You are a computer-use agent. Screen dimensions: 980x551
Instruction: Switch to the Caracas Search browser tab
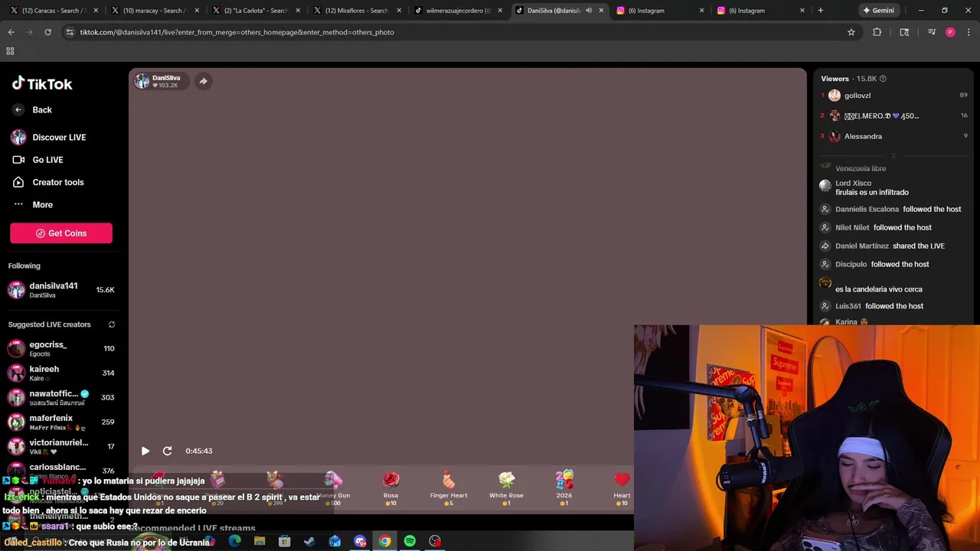pos(51,11)
